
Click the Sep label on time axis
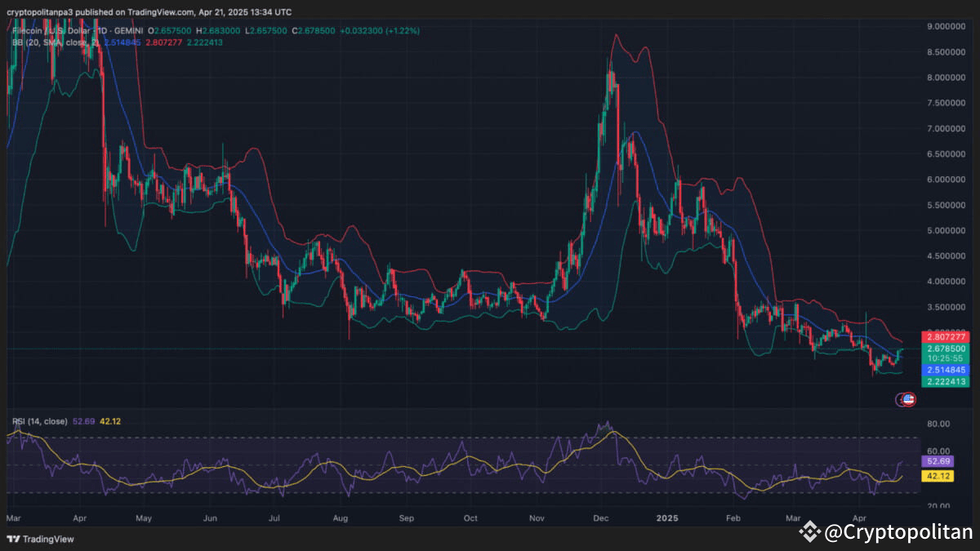[407, 518]
